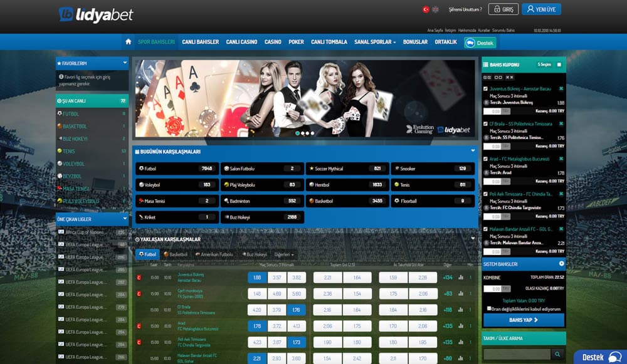Click the Takım/Ülke Arama search field
Viewport: 627px width, 364px height.
click(x=517, y=354)
